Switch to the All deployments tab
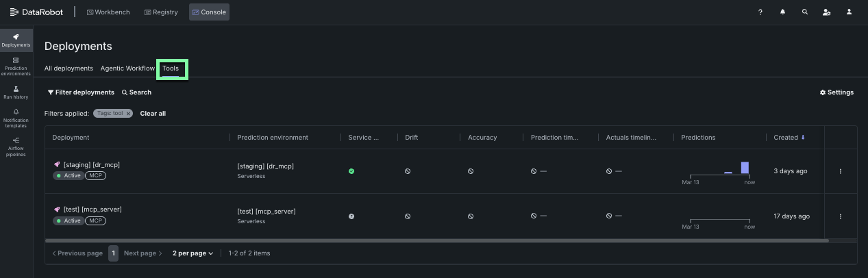The image size is (868, 278). (69, 68)
